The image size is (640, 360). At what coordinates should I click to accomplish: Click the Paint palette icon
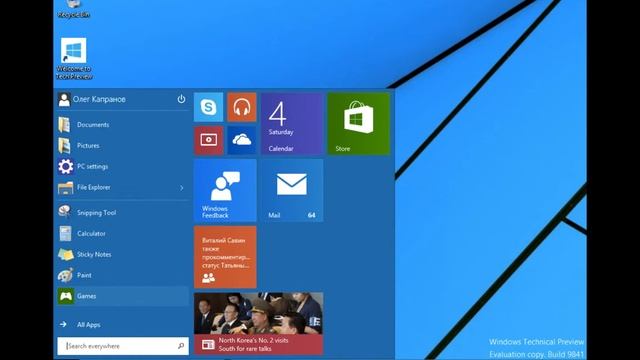pos(65,275)
